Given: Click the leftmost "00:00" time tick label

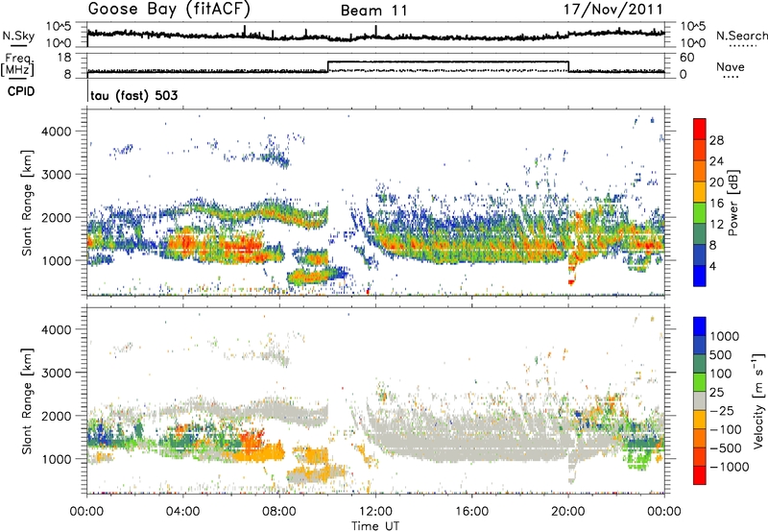Looking at the screenshot, I should tap(86, 512).
